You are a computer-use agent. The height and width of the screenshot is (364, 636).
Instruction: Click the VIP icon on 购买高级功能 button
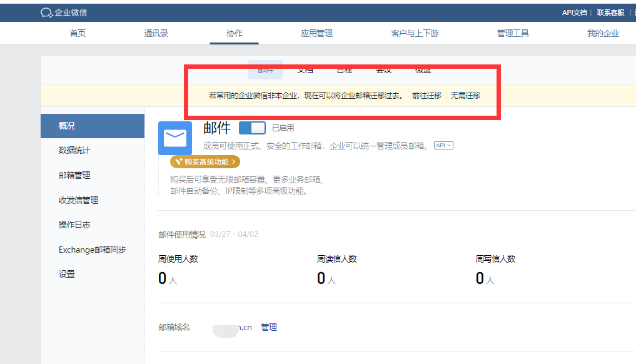180,161
